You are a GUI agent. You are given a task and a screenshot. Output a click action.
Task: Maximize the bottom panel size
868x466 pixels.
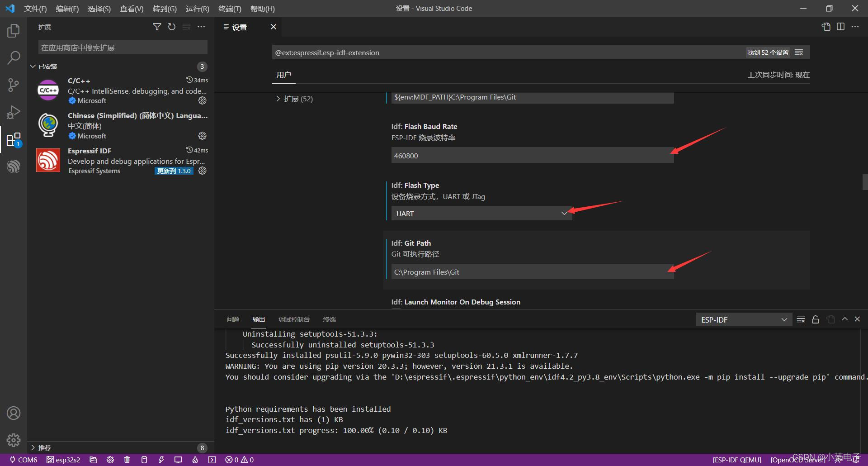(844, 319)
